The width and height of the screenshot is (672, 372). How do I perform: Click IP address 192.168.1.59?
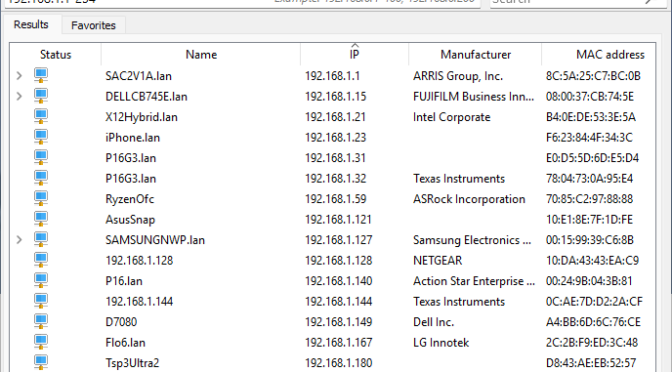click(336, 199)
